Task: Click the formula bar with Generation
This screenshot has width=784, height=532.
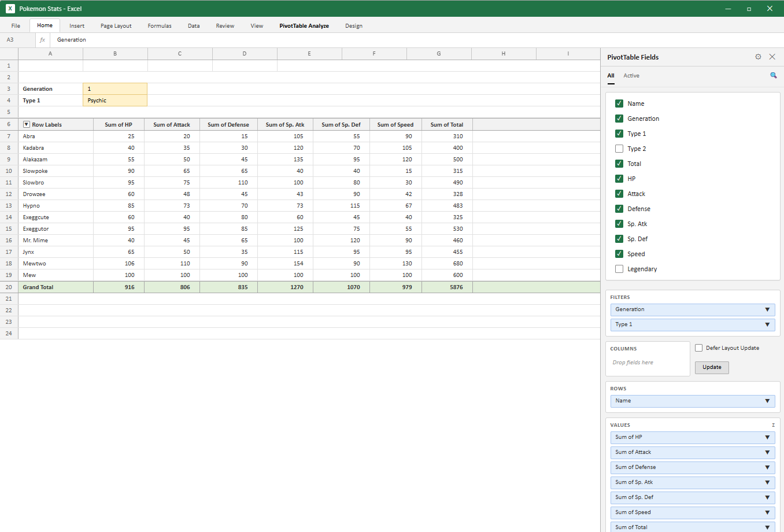Action: click(x=416, y=40)
